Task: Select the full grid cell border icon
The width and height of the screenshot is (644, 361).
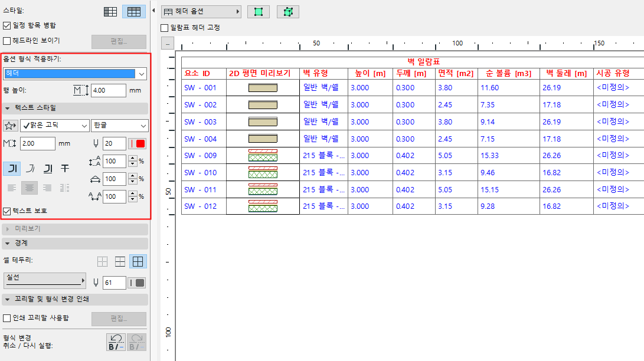Action: click(138, 262)
